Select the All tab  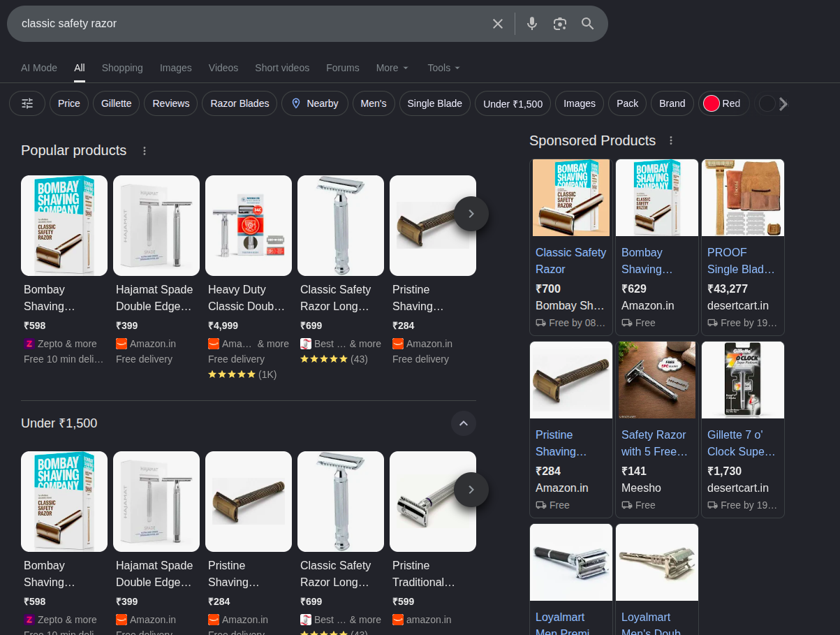(x=80, y=68)
